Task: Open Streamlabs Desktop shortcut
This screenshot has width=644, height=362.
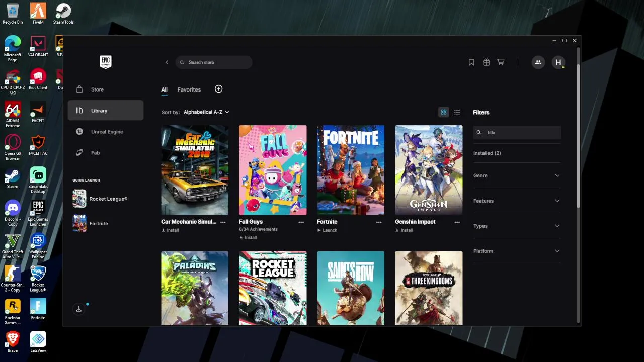Action: [38, 180]
